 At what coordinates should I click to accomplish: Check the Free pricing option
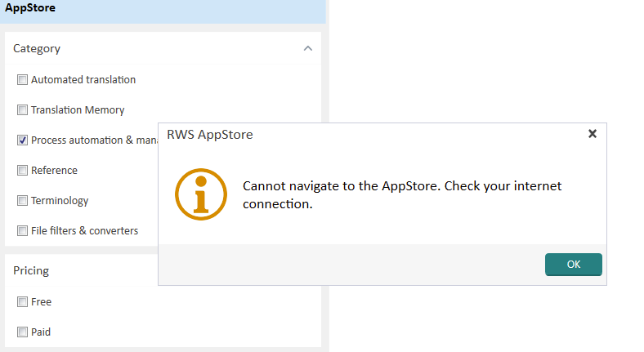coord(22,302)
